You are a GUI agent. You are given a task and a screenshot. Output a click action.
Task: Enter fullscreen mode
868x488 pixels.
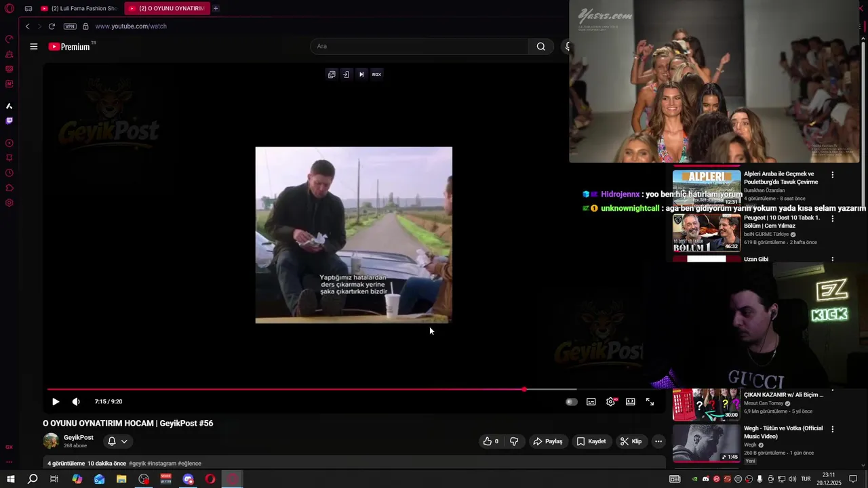pos(650,402)
